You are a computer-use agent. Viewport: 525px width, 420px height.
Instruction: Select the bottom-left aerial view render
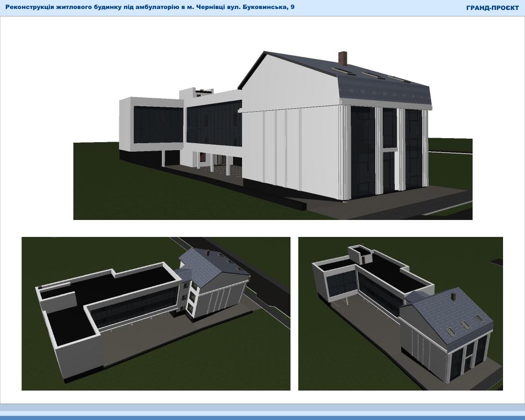tap(156, 313)
